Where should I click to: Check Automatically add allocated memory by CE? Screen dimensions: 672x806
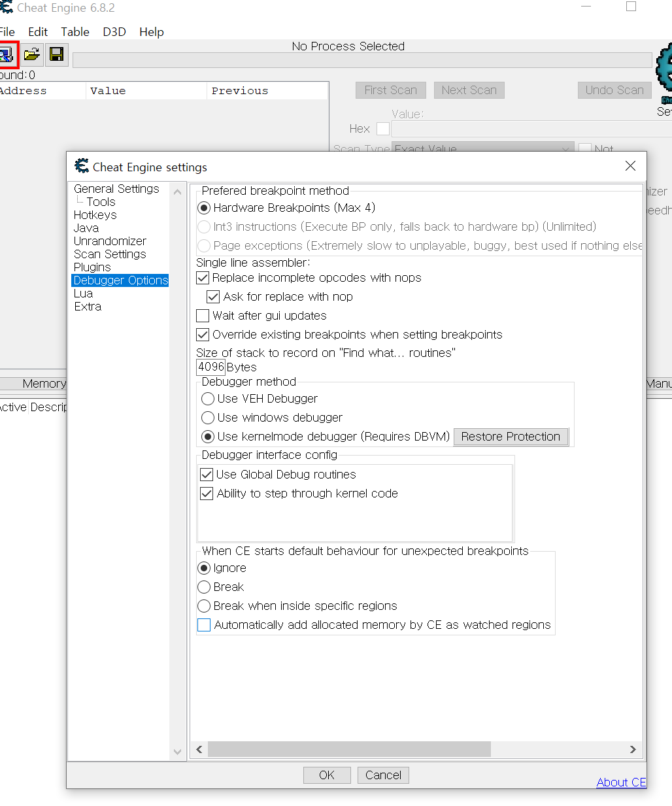(x=204, y=625)
